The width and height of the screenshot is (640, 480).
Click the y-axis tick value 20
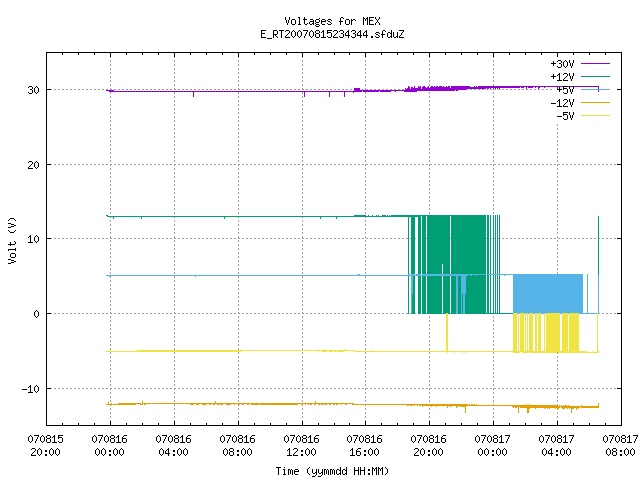33,165
